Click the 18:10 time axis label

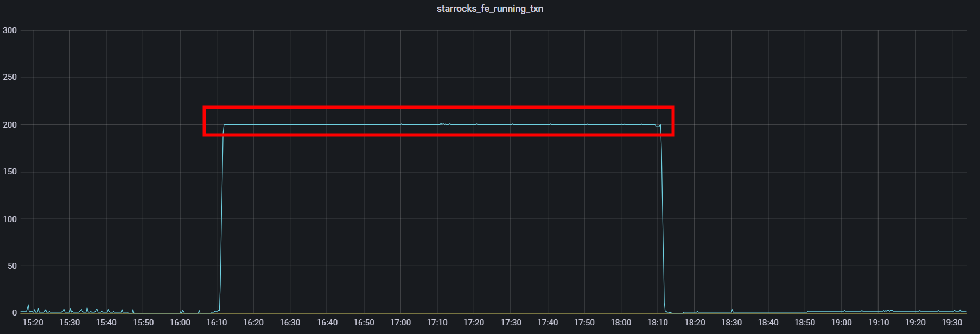658,323
